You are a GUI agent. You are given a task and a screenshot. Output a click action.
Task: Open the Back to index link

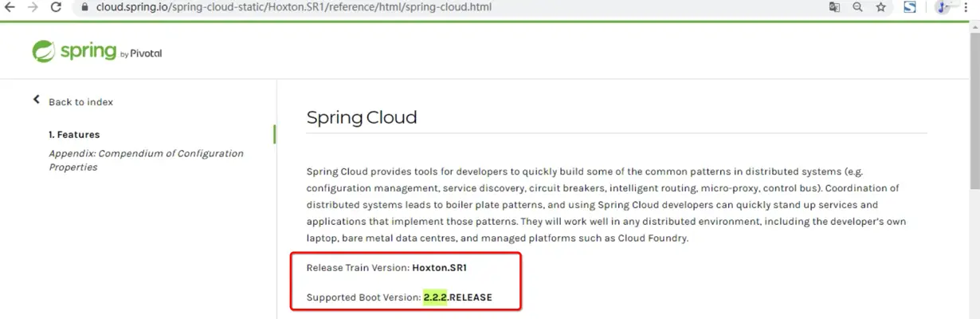tap(80, 102)
